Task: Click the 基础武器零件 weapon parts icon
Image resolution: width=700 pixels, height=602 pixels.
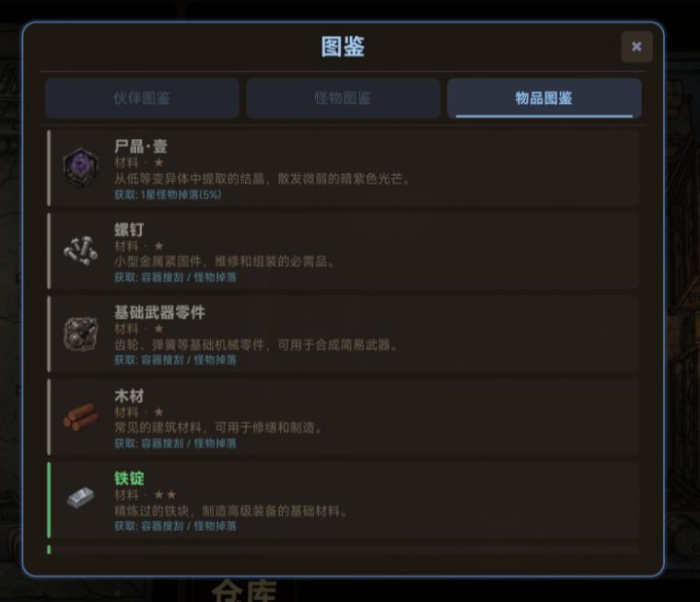Action: point(81,334)
